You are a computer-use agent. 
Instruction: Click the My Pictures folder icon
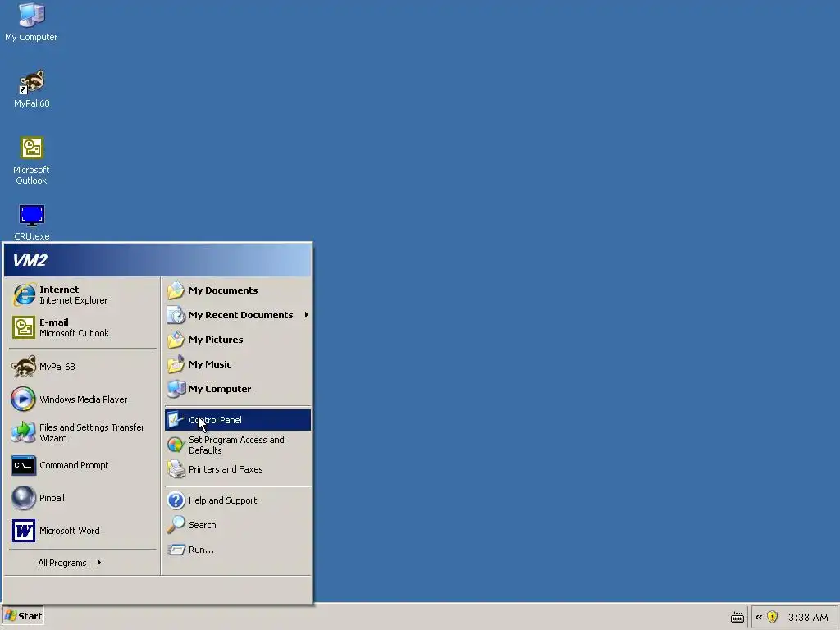(x=176, y=340)
